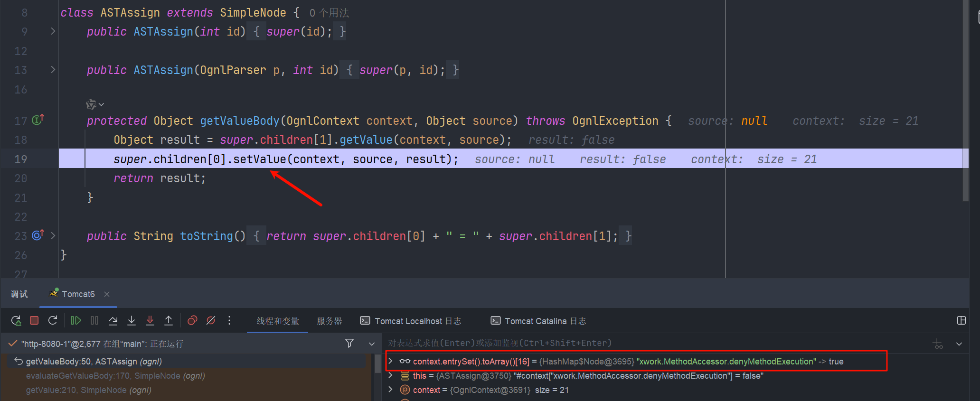Stop the running Tomcat6 debug session
980x401 pixels.
coord(34,320)
